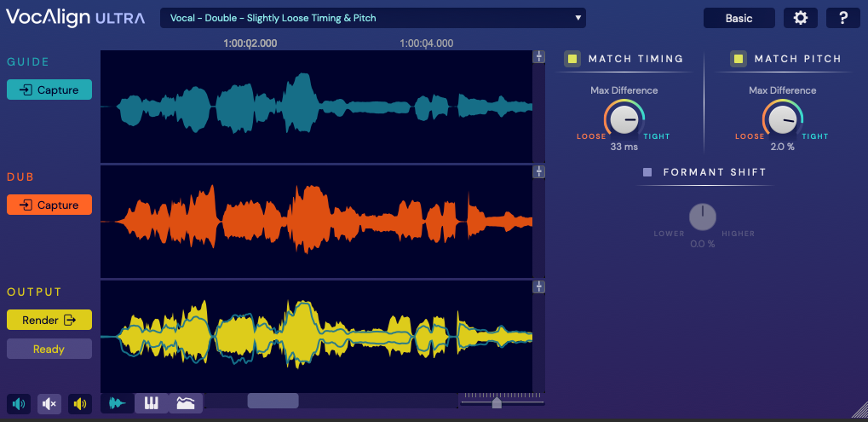Toggle the Match Timing checkbox
The height and width of the screenshot is (422, 868).
(x=572, y=59)
